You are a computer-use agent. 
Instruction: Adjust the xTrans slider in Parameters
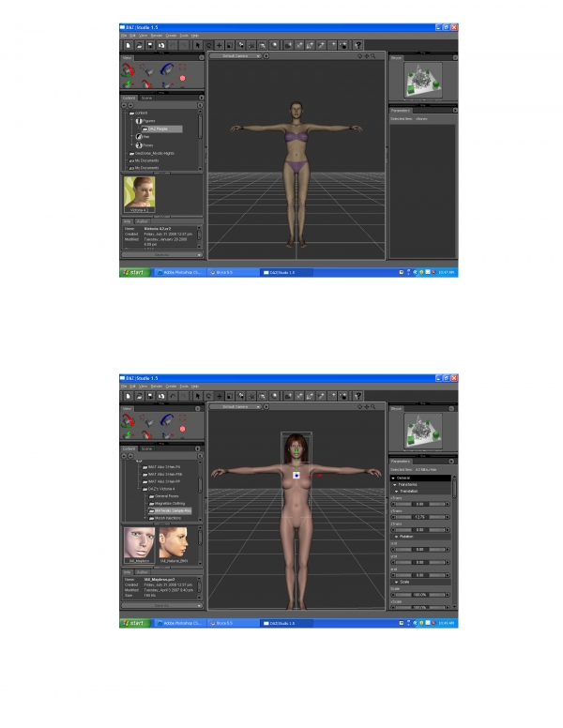tap(420, 504)
